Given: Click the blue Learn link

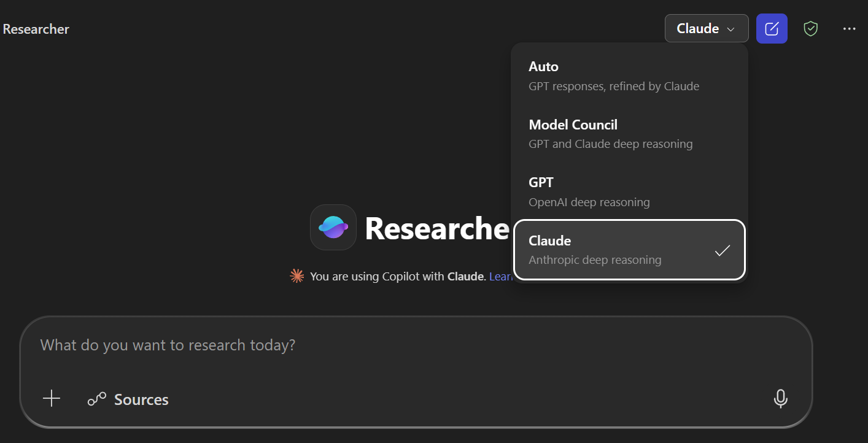Looking at the screenshot, I should click(502, 276).
